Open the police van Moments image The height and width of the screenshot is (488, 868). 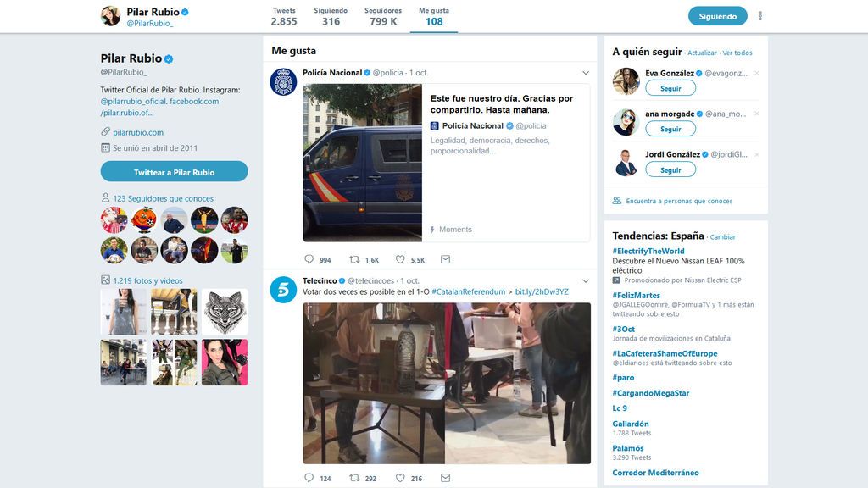coord(363,163)
